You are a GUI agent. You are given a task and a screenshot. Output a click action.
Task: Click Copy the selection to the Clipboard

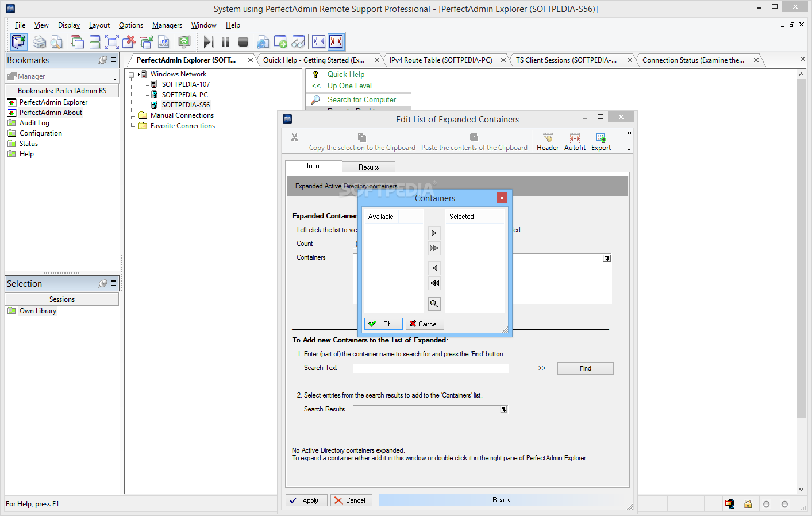(x=362, y=142)
